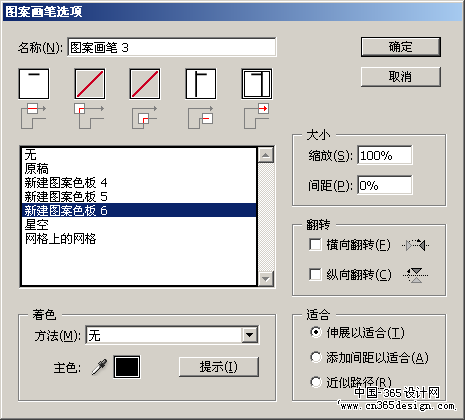Image resolution: width=465 pixels, height=420 pixels.
Task: Open the black 主色 color swatch
Action: pyautogui.click(x=127, y=367)
